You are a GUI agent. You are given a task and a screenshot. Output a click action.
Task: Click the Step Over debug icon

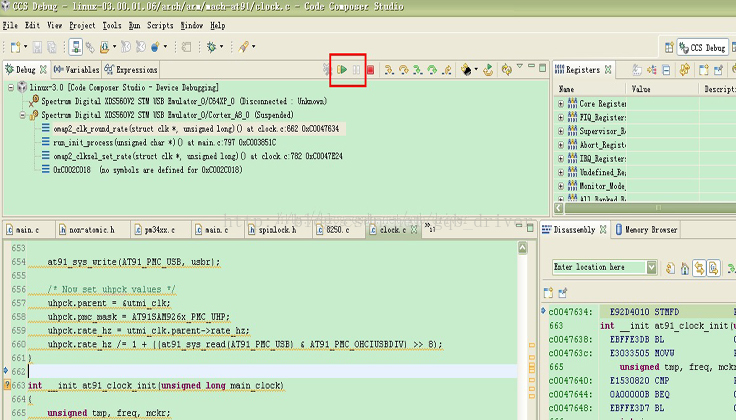point(403,70)
